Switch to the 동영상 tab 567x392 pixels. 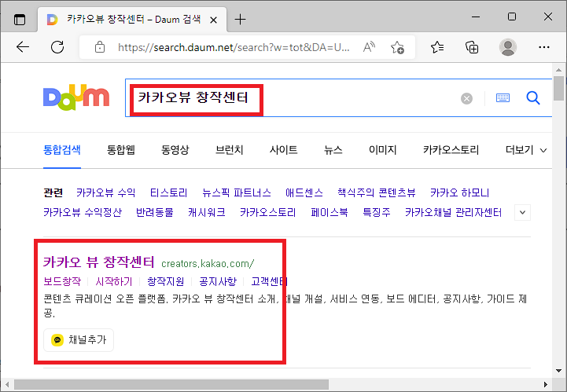click(175, 149)
